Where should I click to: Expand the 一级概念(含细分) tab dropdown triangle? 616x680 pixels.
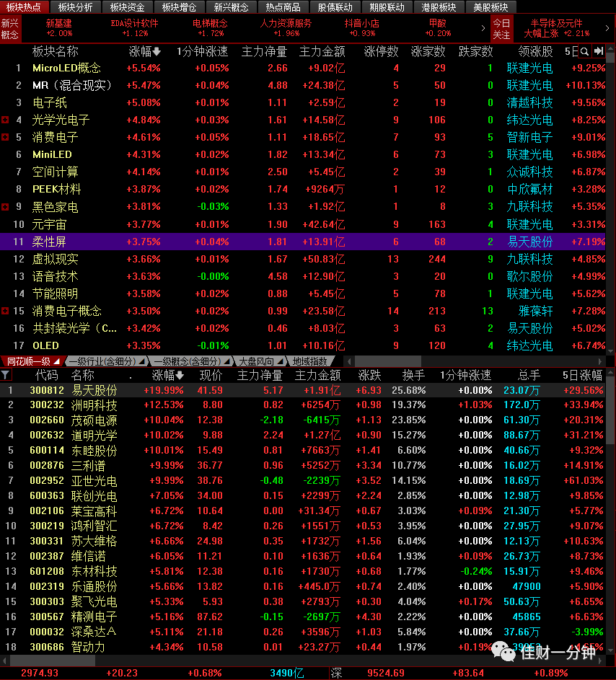click(x=227, y=361)
